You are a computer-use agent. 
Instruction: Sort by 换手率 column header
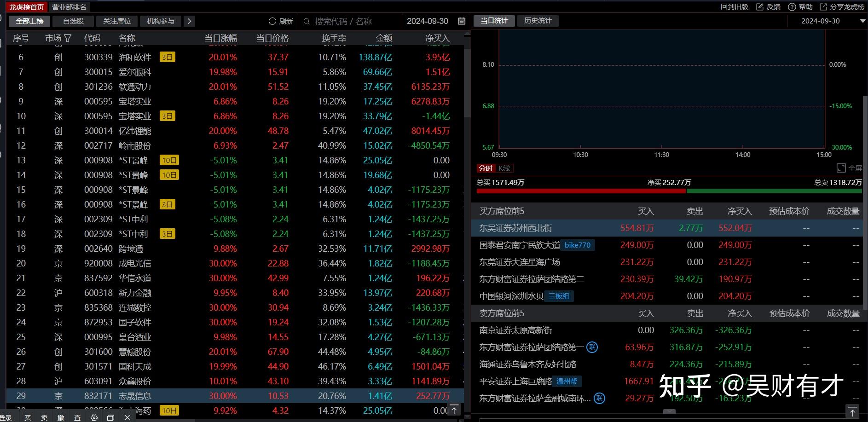click(x=334, y=38)
